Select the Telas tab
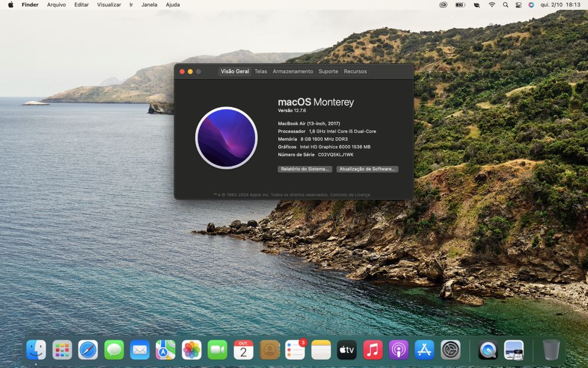The image size is (588, 368). tap(260, 71)
